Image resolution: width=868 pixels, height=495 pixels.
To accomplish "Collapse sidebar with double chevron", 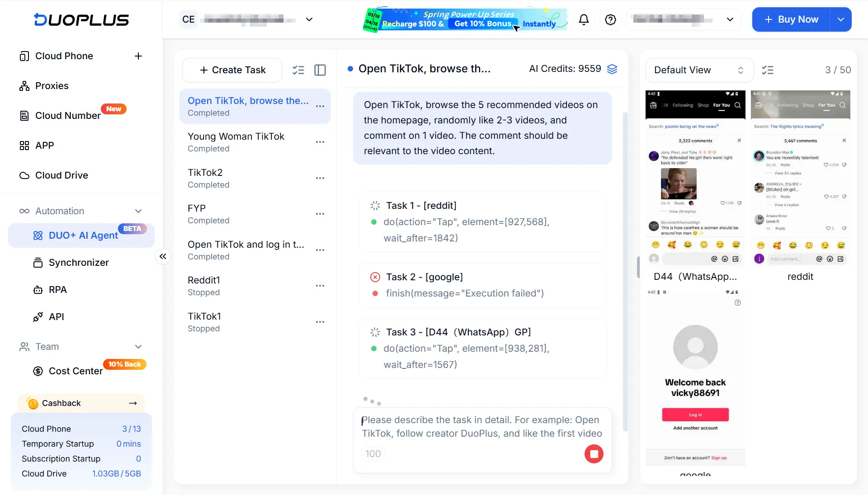I will click(x=163, y=256).
